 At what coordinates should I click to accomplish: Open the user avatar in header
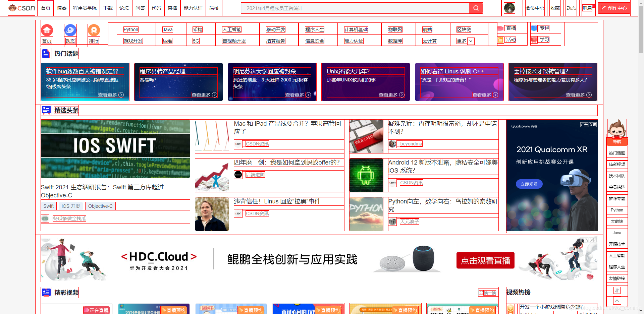[509, 8]
